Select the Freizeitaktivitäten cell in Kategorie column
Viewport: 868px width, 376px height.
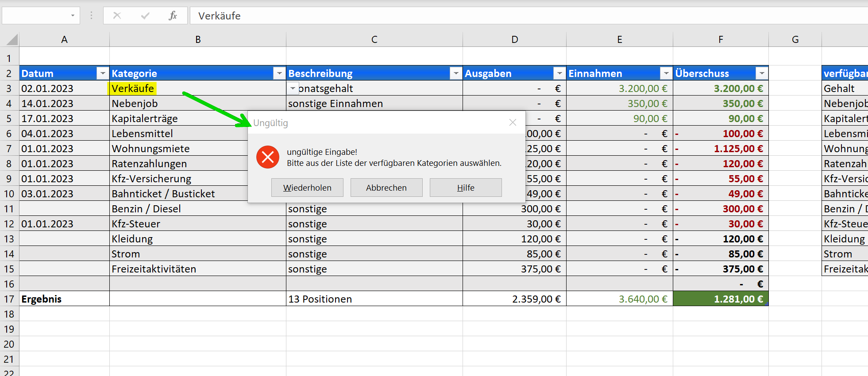pyautogui.click(x=198, y=269)
